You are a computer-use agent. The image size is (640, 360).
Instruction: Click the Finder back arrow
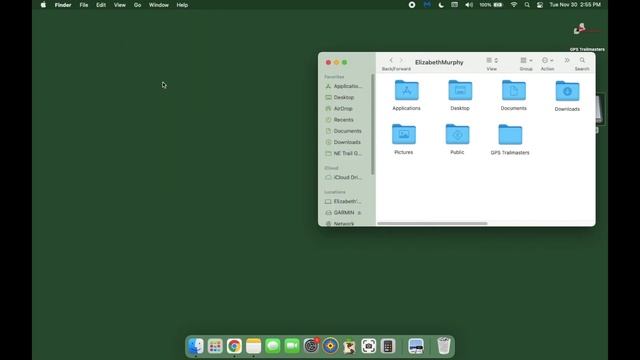point(391,60)
